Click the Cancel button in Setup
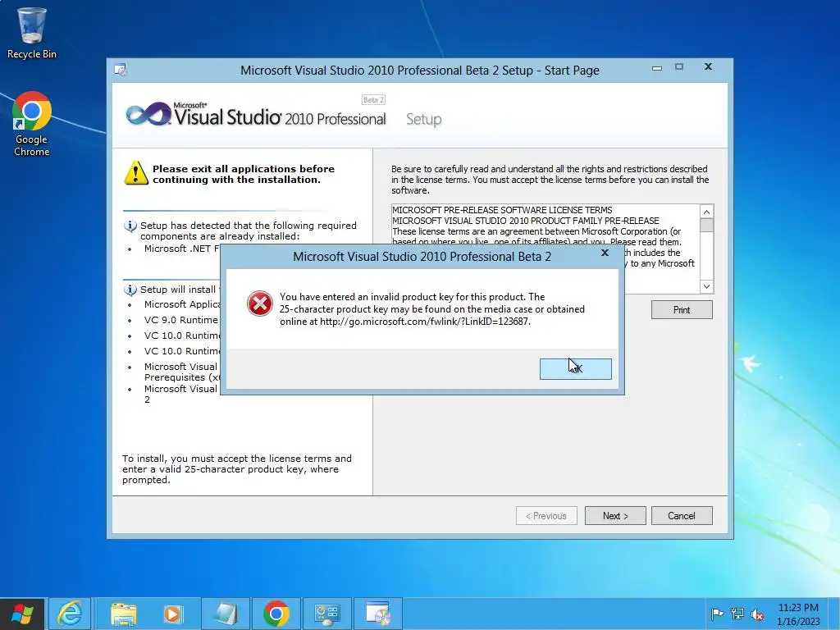The height and width of the screenshot is (630, 840). pos(682,516)
